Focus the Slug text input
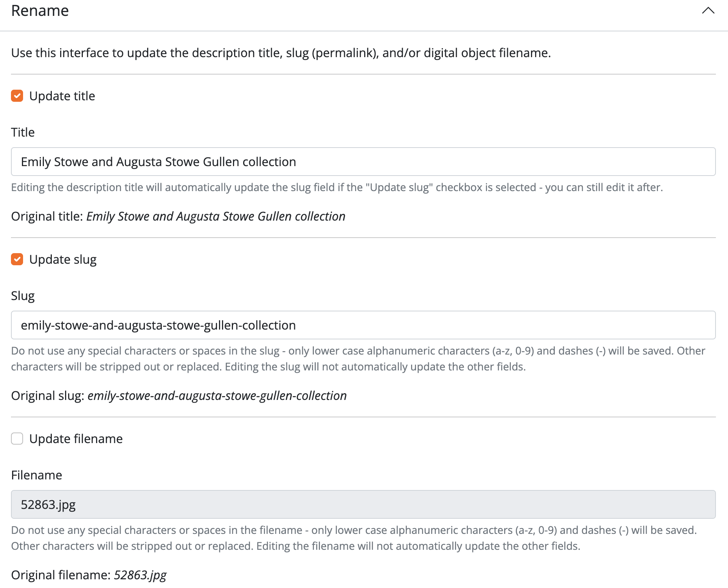 [363, 325]
